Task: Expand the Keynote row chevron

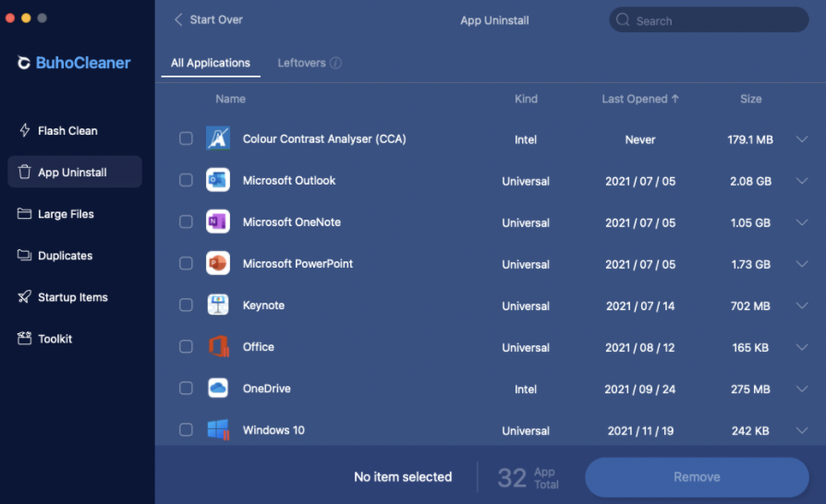Action: [x=801, y=306]
